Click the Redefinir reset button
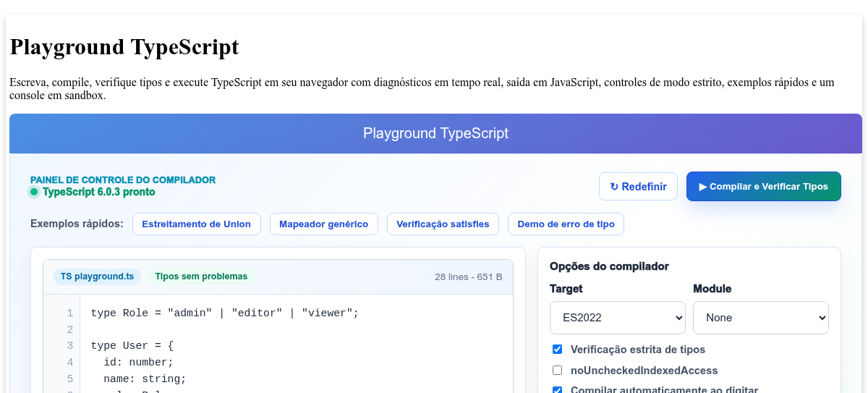This screenshot has width=868, height=393. (x=638, y=186)
